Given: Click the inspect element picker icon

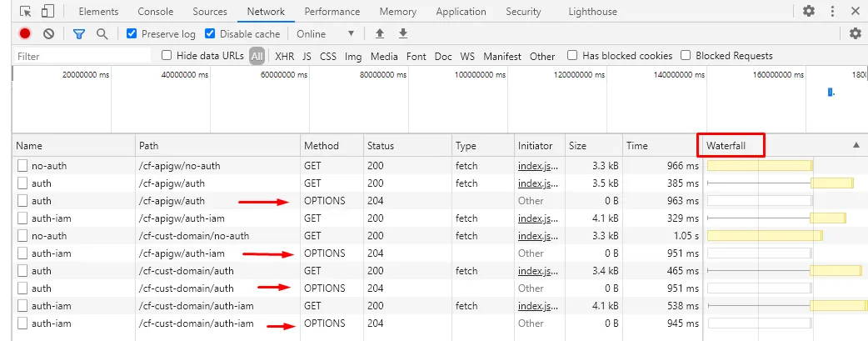Looking at the screenshot, I should (25, 12).
